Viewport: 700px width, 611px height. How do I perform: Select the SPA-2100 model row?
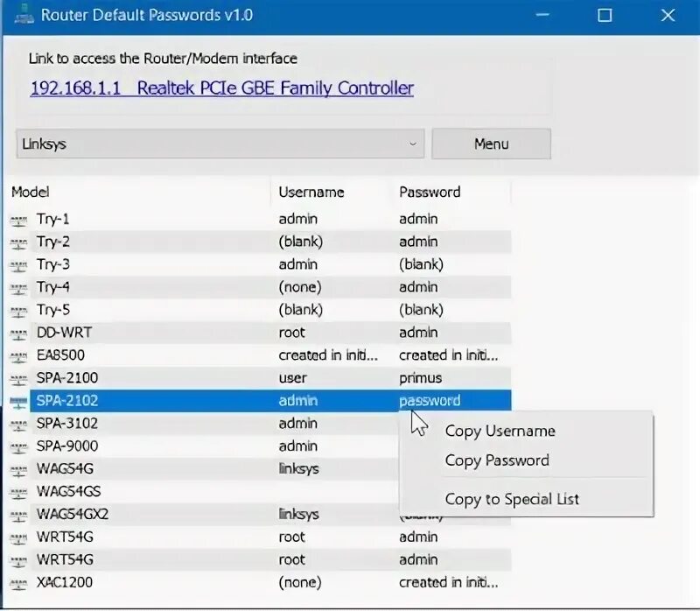point(260,378)
